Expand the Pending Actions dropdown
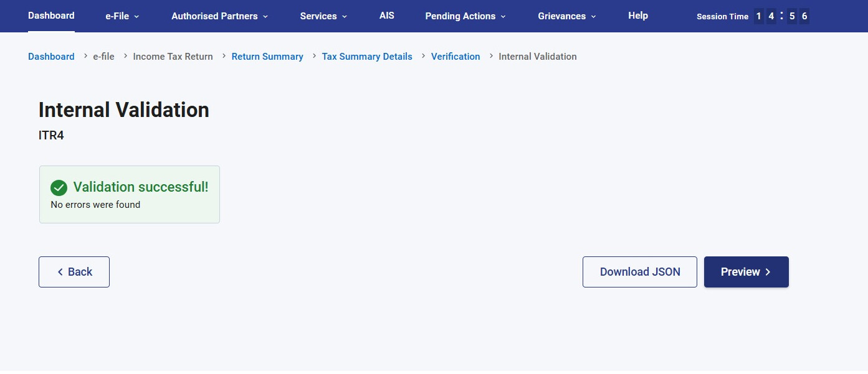Viewport: 868px width, 374px height. [x=465, y=16]
